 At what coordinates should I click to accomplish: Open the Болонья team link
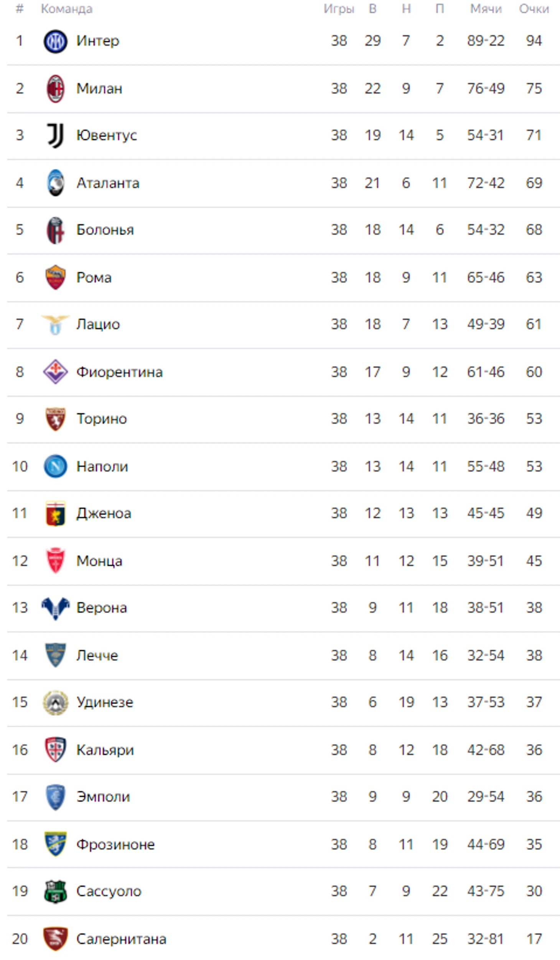pyautogui.click(x=105, y=230)
